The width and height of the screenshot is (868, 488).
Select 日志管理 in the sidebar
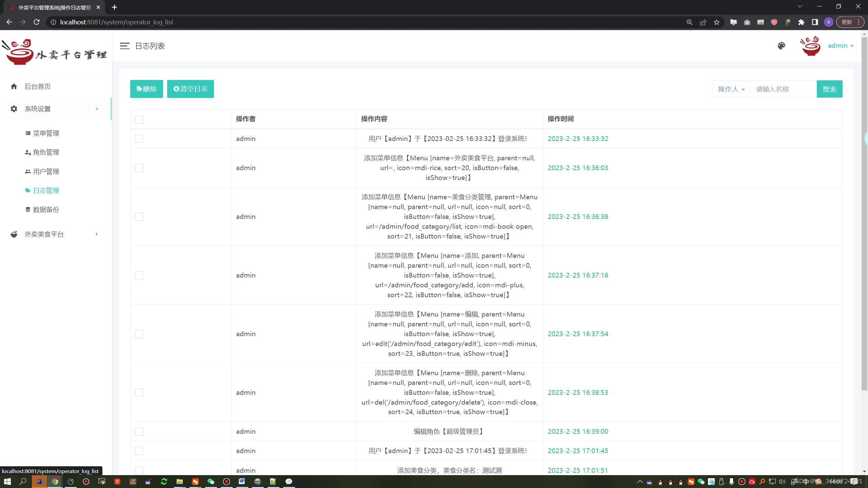(46, 190)
